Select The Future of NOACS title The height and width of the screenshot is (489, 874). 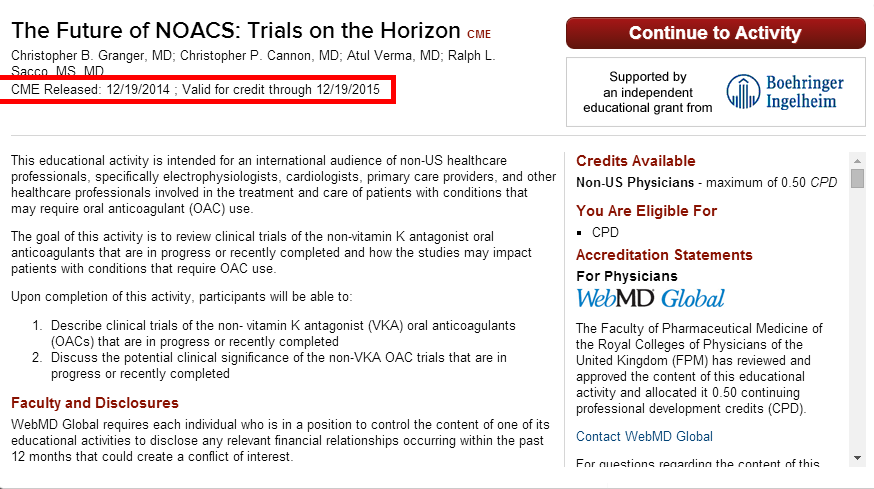(x=236, y=30)
